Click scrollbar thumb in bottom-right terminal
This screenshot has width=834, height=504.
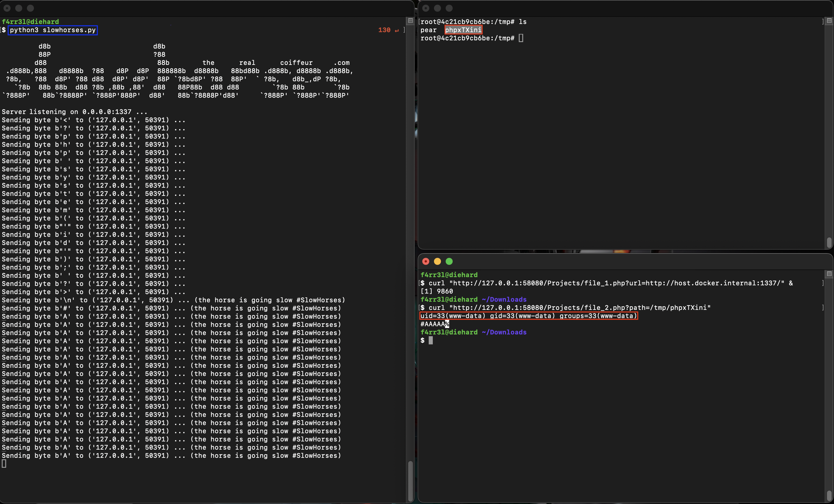pos(829,496)
